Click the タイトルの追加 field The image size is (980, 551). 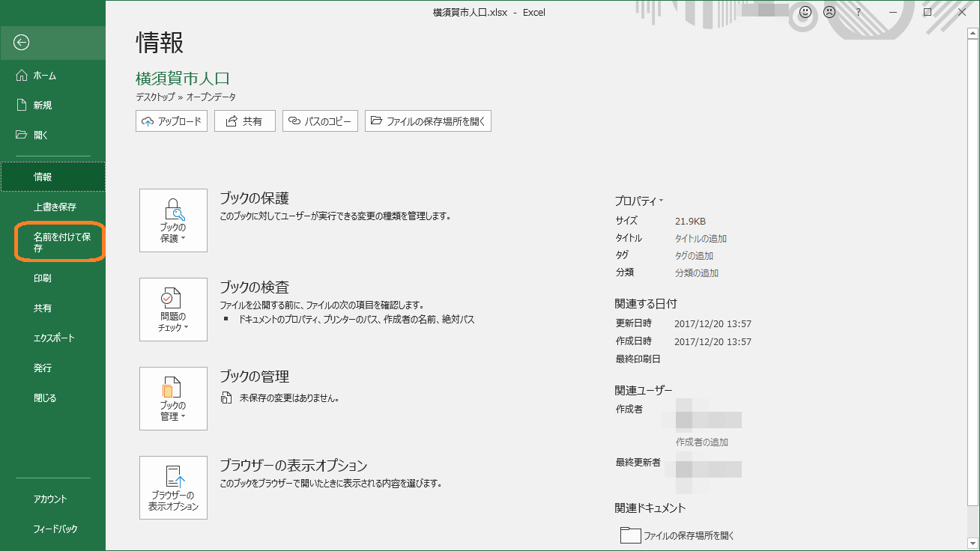[x=701, y=239]
